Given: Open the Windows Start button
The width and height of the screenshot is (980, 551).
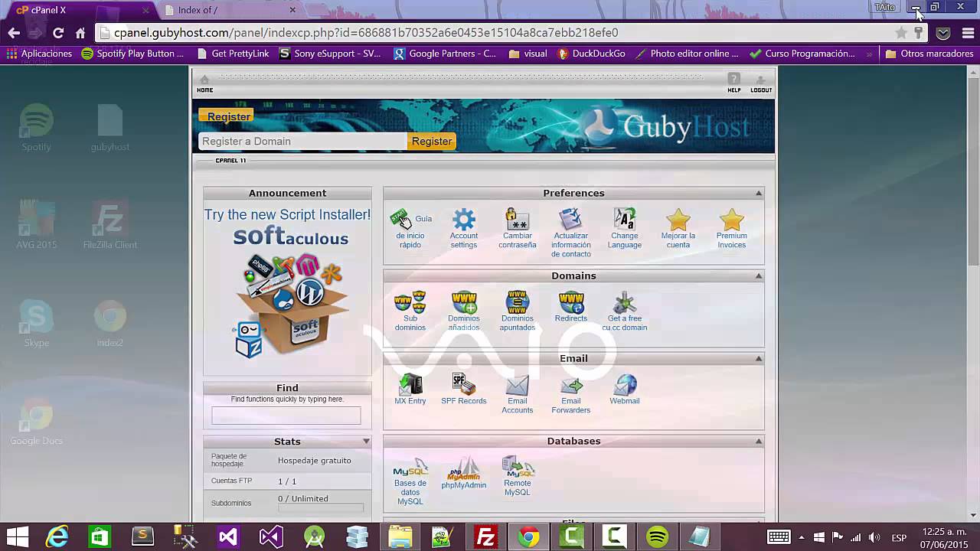Looking at the screenshot, I should tap(17, 536).
